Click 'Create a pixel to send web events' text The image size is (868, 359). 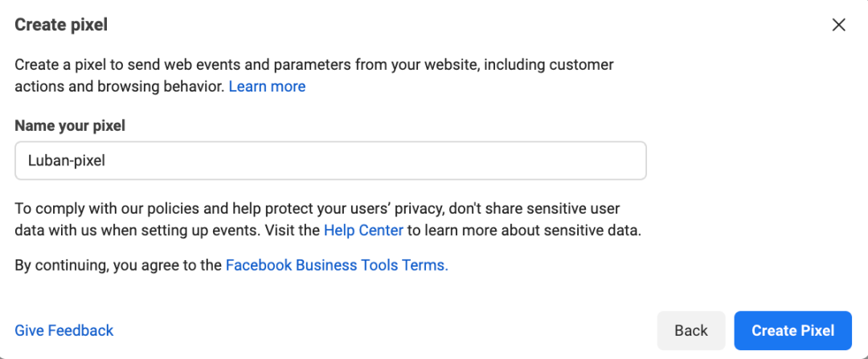tap(129, 65)
